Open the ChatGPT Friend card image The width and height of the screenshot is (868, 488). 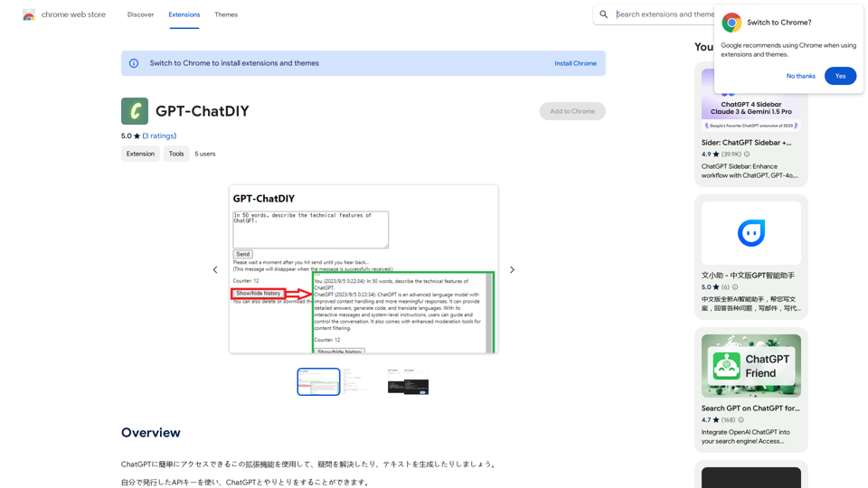tap(751, 366)
